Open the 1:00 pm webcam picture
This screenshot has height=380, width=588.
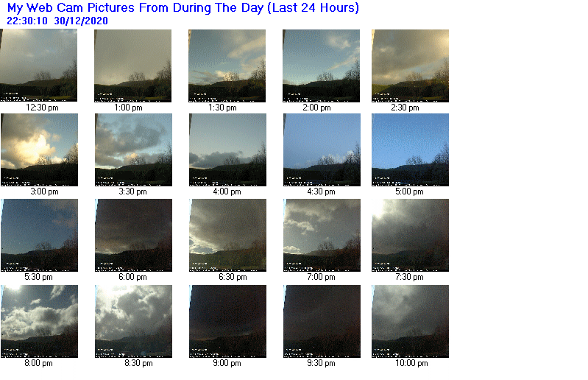(x=132, y=66)
